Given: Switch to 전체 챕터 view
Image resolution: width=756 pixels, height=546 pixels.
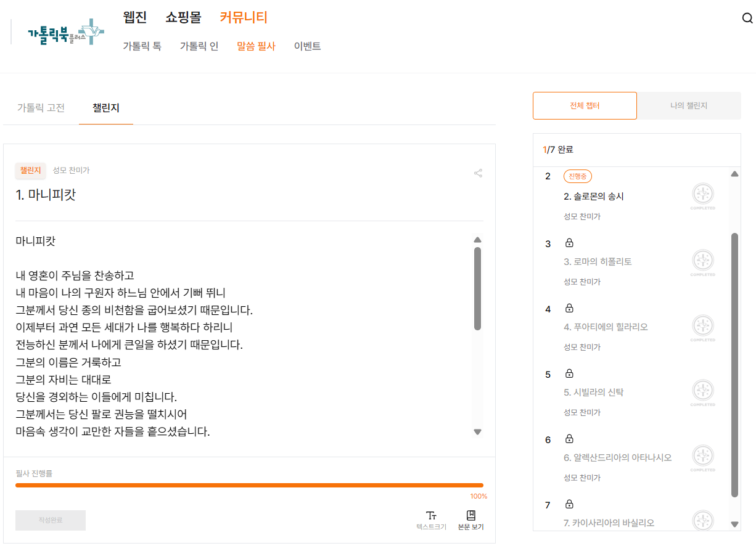Looking at the screenshot, I should (x=584, y=105).
